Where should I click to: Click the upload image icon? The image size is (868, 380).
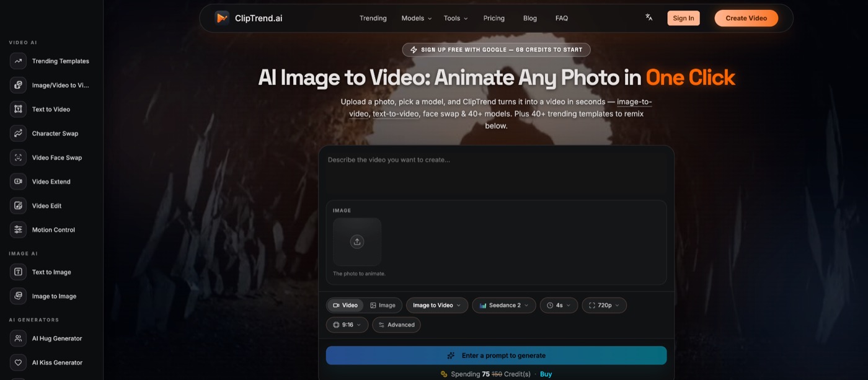click(356, 242)
